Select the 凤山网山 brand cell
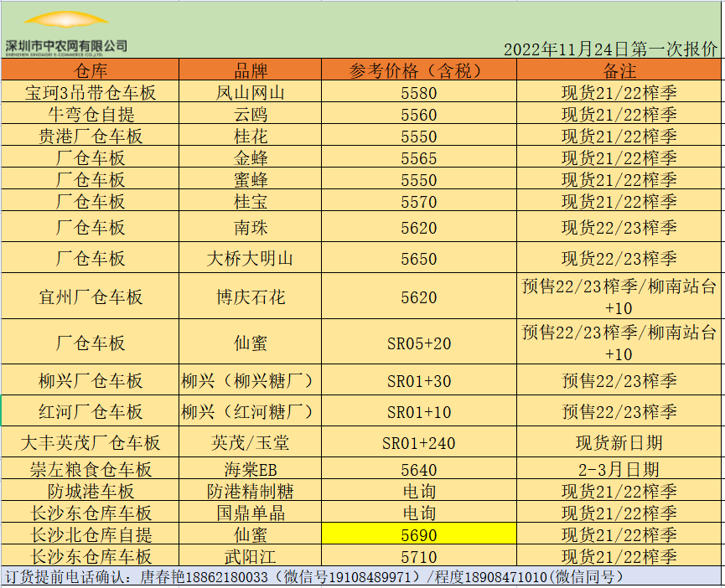This screenshot has height=588, width=725. [x=251, y=92]
